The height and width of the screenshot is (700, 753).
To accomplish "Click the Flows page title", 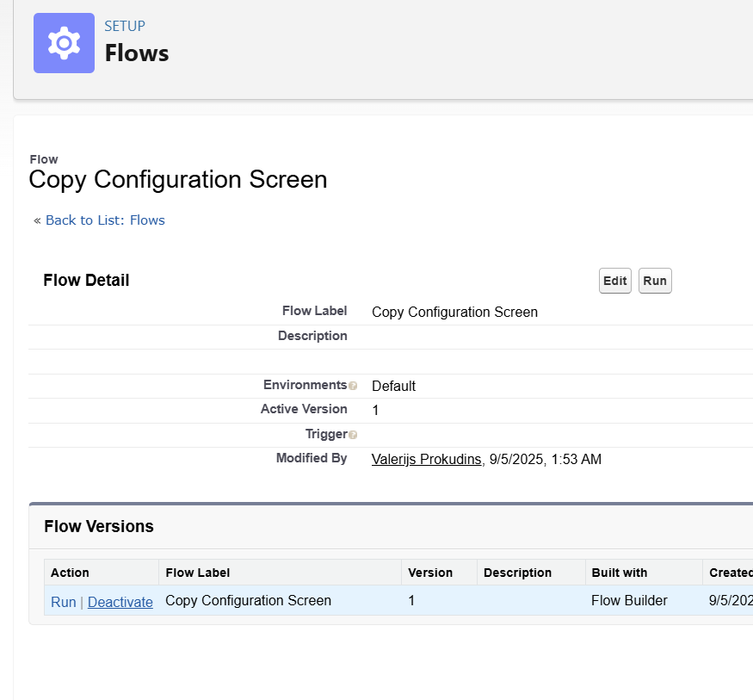I will (x=137, y=53).
